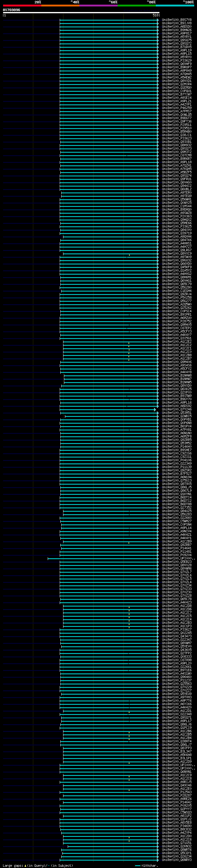The image size is (197, 868).
Task: Select hit label UniRef100_B5M4B0
Action: pyautogui.click(x=176, y=131)
